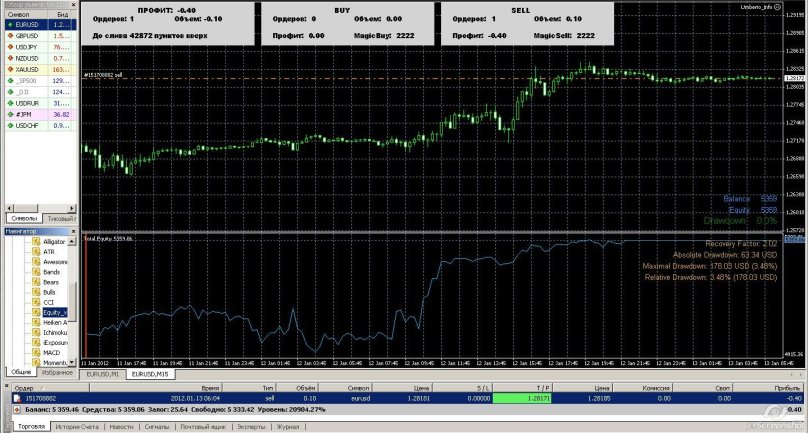Open the История Счета tab

(75, 426)
